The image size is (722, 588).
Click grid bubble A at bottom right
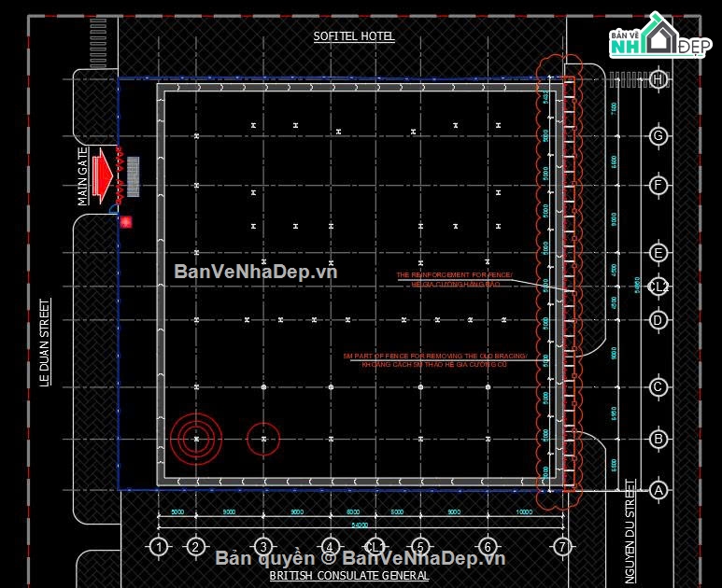click(658, 490)
